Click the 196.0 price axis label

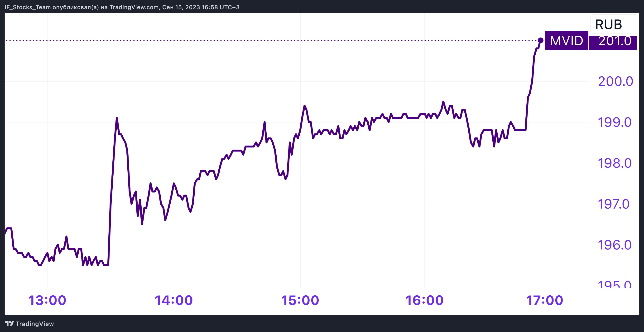[x=615, y=245]
